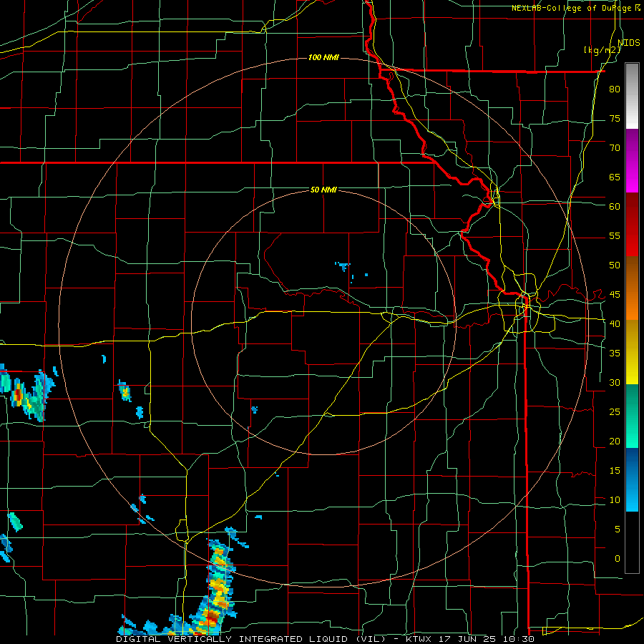644x644 pixels.
Task: Select the 45 value on the VIL scale
Action: [615, 295]
